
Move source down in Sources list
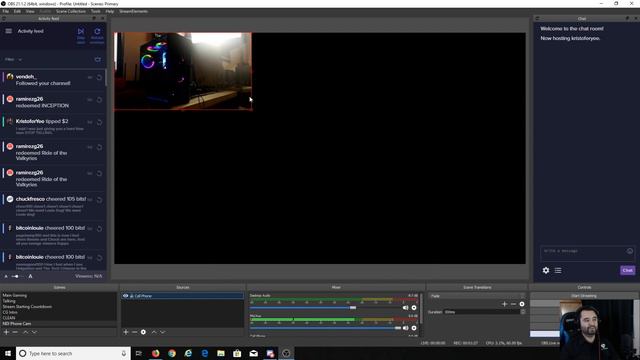point(162,332)
